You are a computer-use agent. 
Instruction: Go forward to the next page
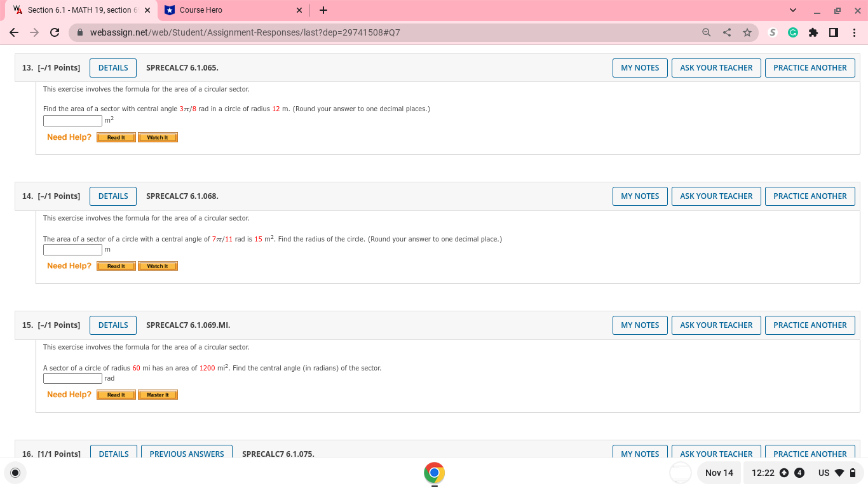tap(34, 32)
